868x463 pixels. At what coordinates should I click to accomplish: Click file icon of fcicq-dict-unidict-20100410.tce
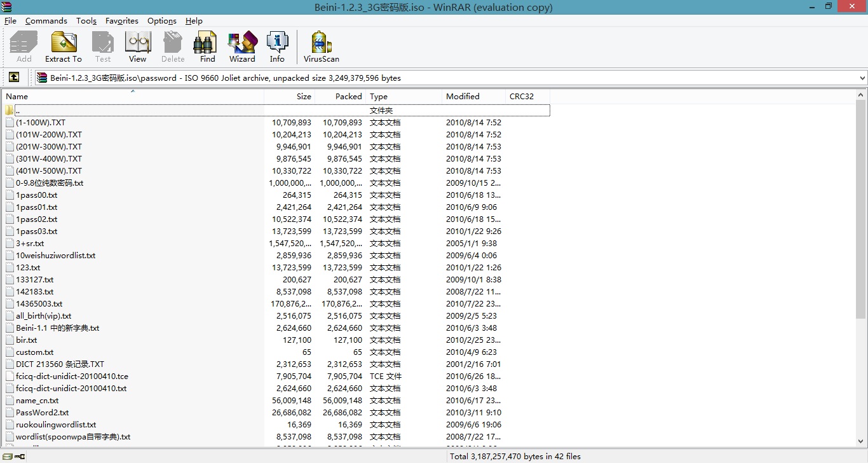10,377
